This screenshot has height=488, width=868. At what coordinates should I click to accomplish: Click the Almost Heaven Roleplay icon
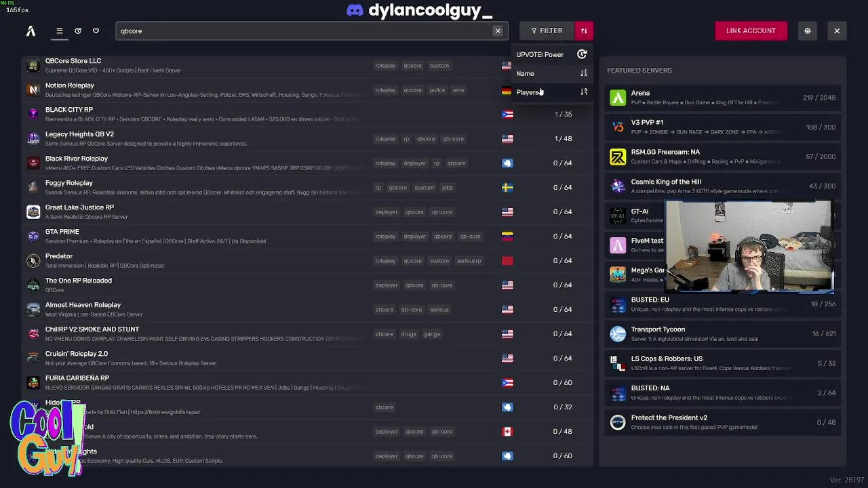[x=33, y=310]
